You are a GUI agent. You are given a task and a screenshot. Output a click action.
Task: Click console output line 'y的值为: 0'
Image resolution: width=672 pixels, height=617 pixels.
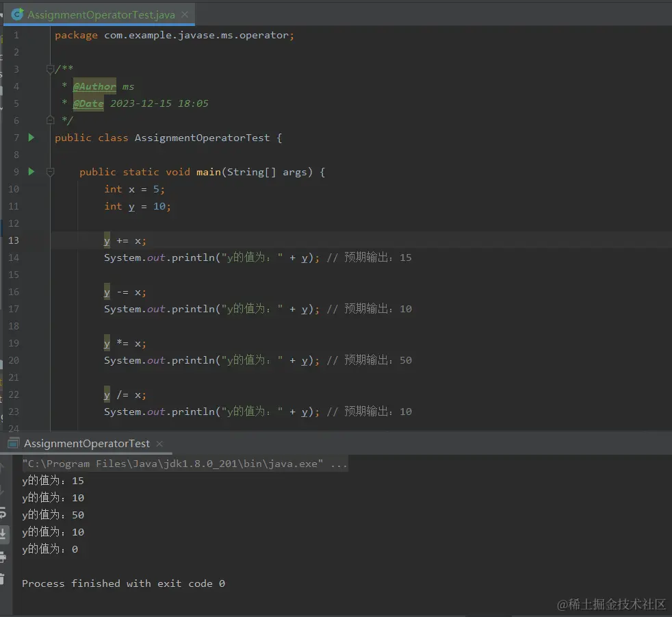[50, 549]
